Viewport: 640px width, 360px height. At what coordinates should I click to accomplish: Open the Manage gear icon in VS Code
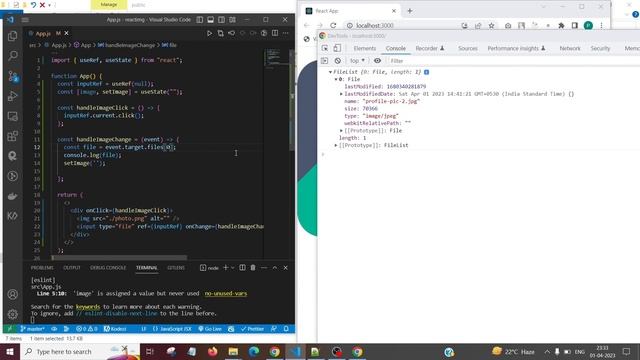pyautogui.click(x=13, y=314)
